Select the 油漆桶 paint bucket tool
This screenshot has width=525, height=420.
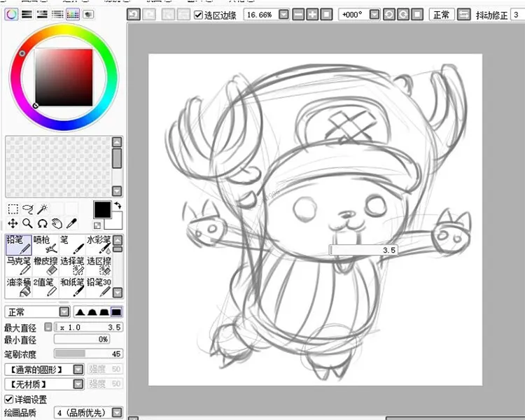(18, 288)
